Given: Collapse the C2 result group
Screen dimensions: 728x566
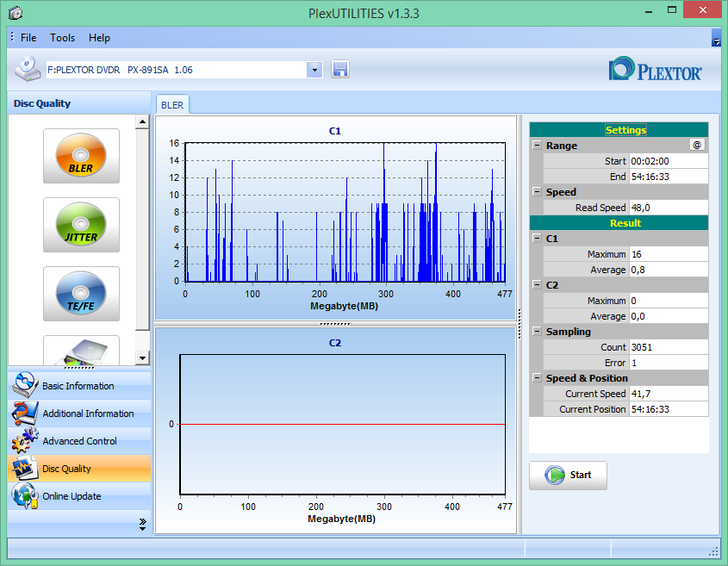Looking at the screenshot, I should 537,284.
